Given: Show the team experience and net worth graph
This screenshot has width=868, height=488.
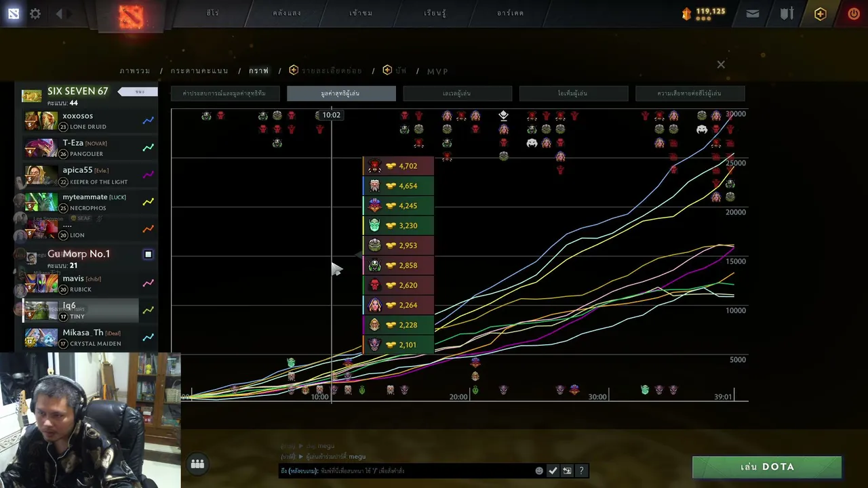Looking at the screenshot, I should [x=224, y=94].
